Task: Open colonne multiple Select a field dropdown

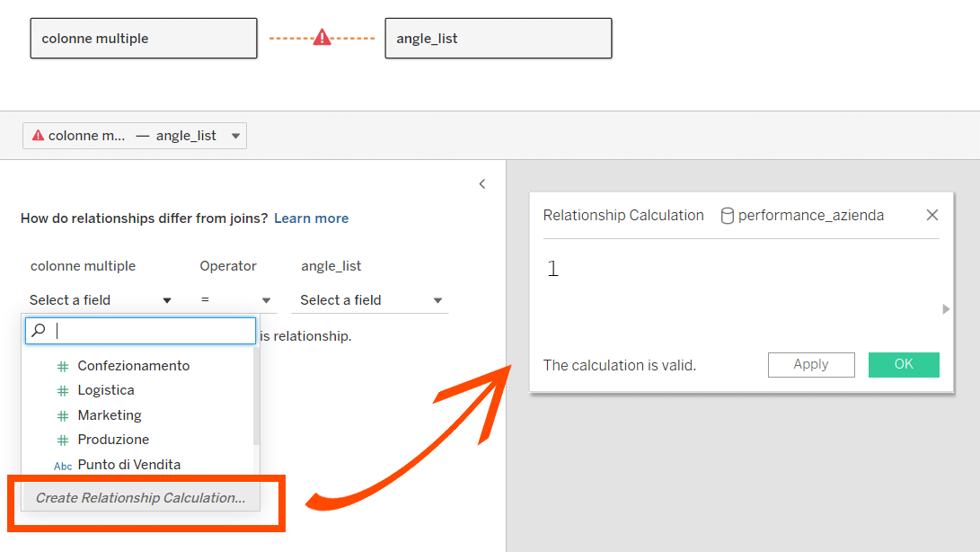Action: coord(101,300)
